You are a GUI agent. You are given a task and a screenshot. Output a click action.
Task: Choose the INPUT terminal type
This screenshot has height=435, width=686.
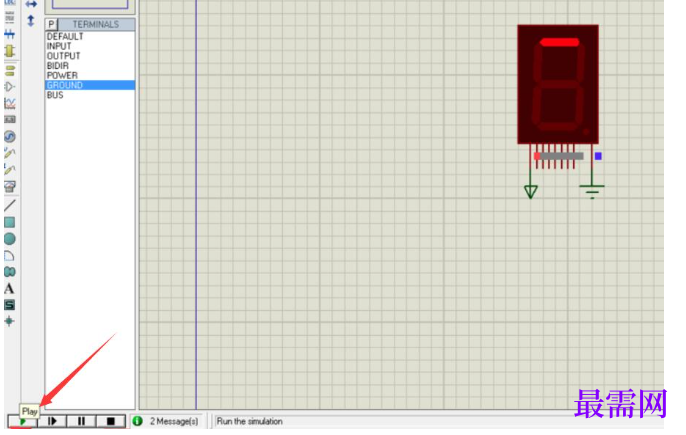tap(90, 46)
